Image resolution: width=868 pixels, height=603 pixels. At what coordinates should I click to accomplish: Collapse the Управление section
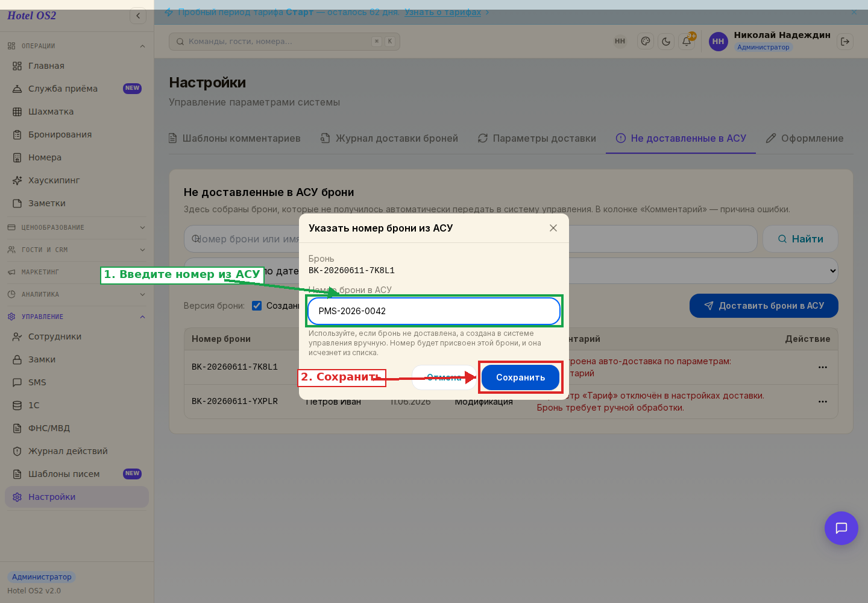pos(77,317)
